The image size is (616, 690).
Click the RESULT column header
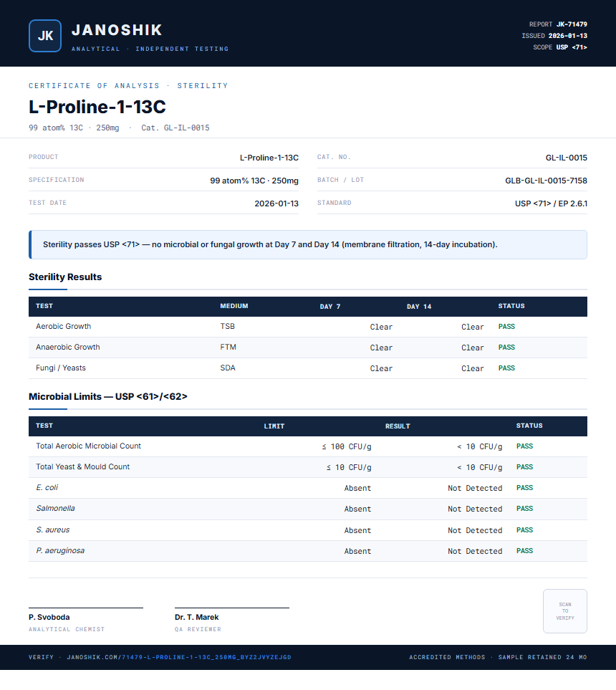pos(398,426)
